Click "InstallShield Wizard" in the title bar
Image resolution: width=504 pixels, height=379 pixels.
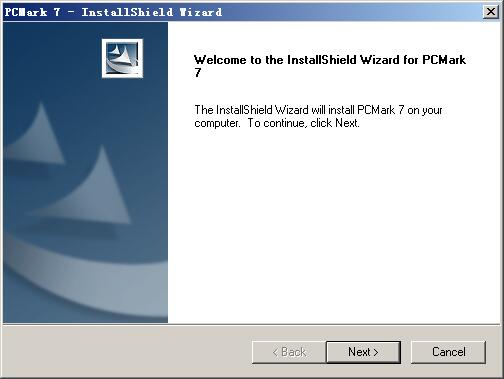point(152,12)
